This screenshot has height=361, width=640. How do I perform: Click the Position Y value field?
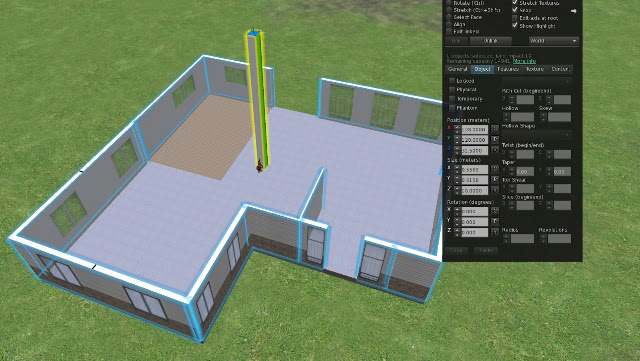[x=474, y=140]
